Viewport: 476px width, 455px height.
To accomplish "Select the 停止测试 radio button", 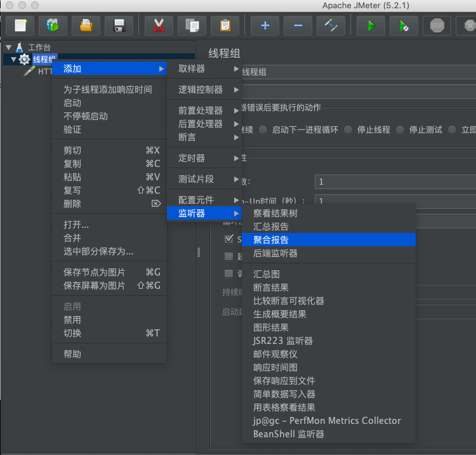I will (400, 130).
